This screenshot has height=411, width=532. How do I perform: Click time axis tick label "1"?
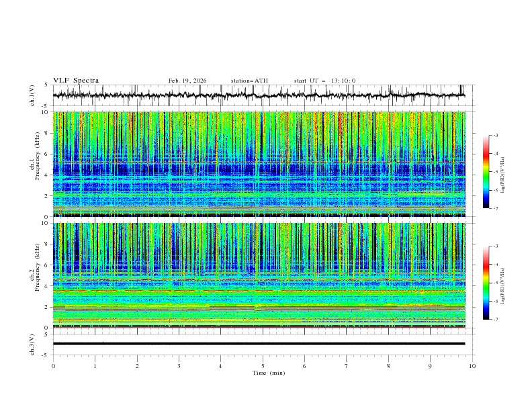tap(95, 366)
